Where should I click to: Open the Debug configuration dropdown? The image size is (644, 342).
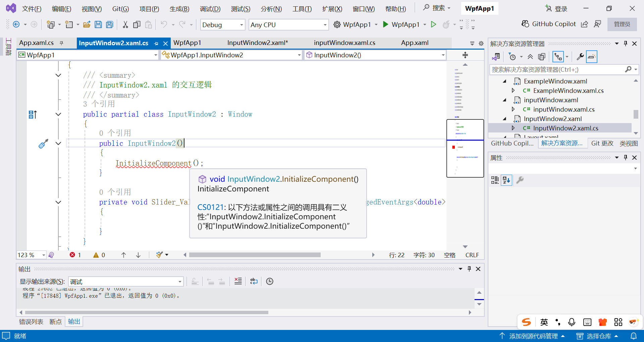click(x=223, y=25)
